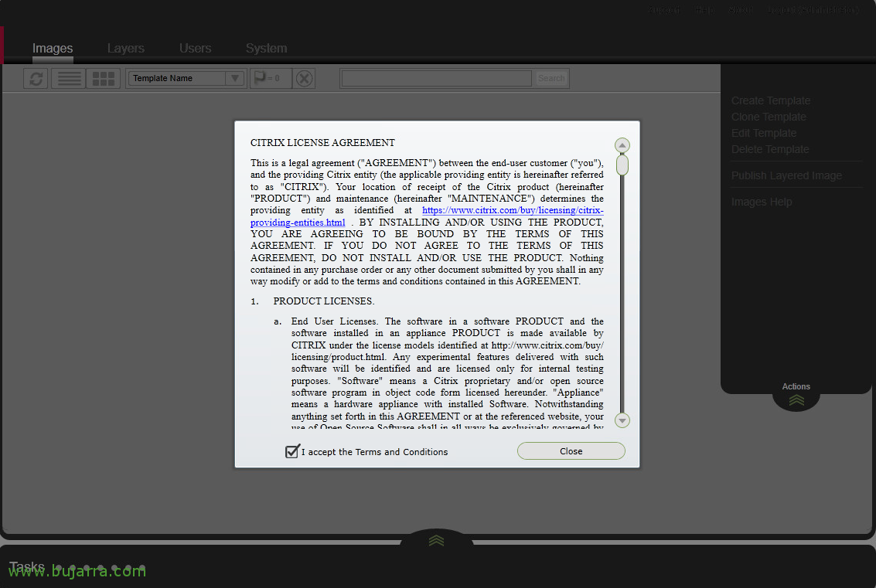Viewport: 876px width, 588px height.
Task: Tick I accept the Terms and Conditions
Action: (292, 451)
